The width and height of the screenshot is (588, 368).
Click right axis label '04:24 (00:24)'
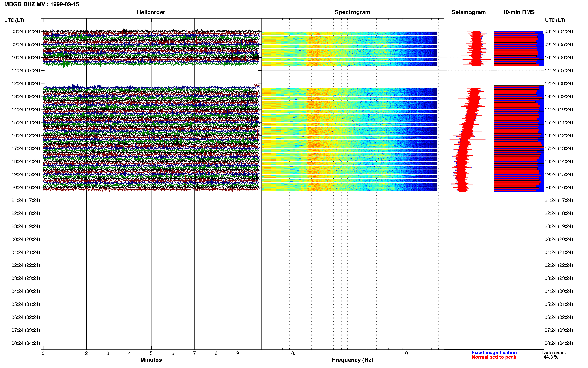pyautogui.click(x=559, y=291)
